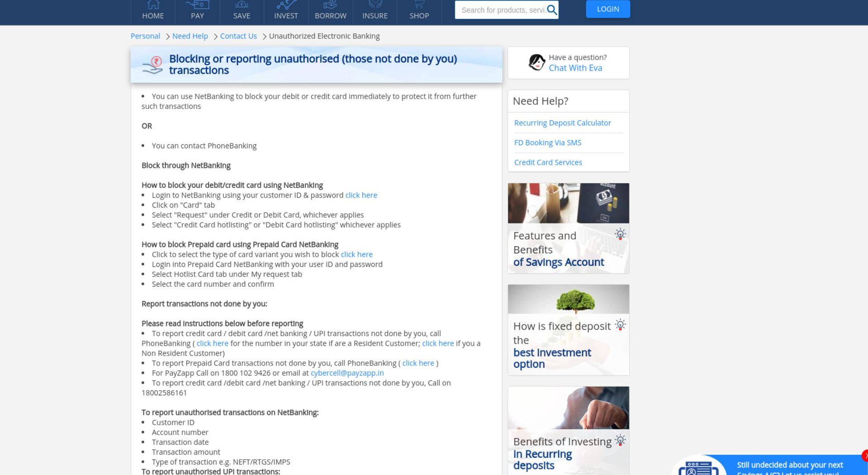Click 'Report transactions not done by you:' heading
This screenshot has height=475, width=868.
point(204,304)
